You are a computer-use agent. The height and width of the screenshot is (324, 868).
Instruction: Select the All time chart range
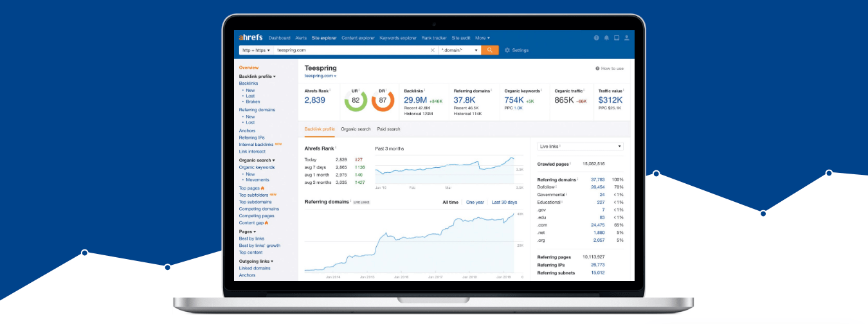coord(450,203)
